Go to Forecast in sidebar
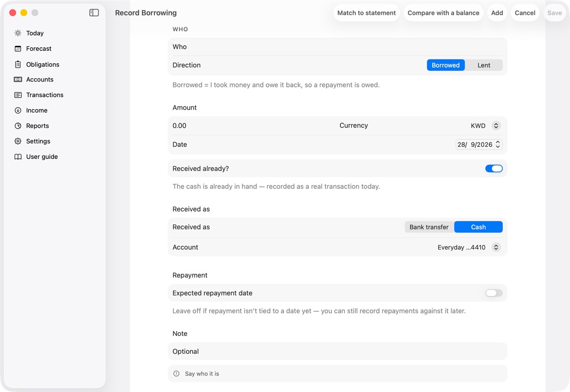This screenshot has width=570, height=392. point(55,49)
